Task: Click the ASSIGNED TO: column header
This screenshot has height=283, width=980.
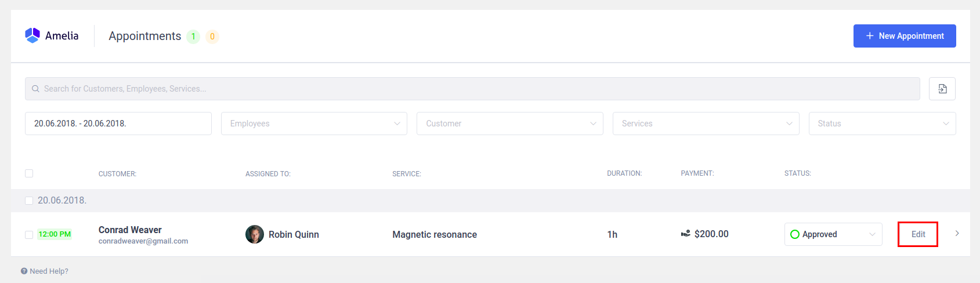Action: coord(268,173)
